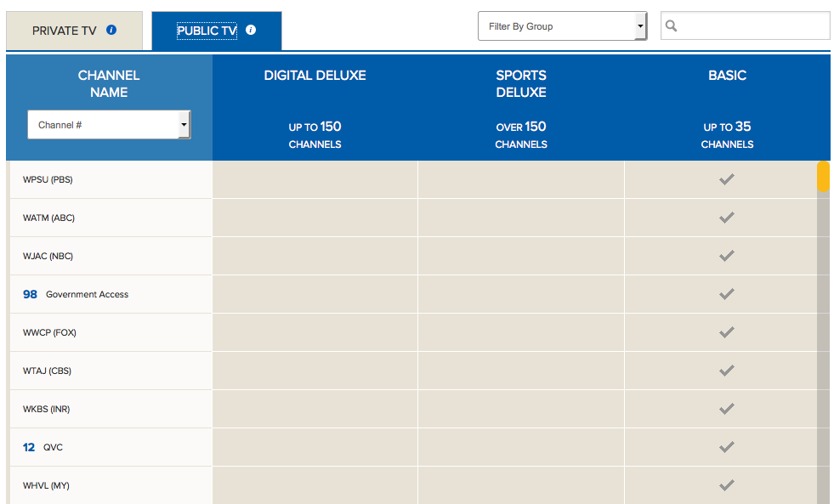
Task: Click the Basic checkmark for WJAC (NBC)
Action: 726,256
